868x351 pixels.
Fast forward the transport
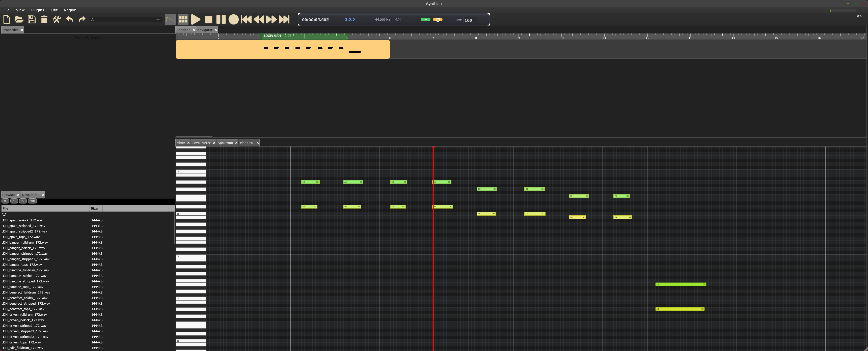pyautogui.click(x=271, y=19)
